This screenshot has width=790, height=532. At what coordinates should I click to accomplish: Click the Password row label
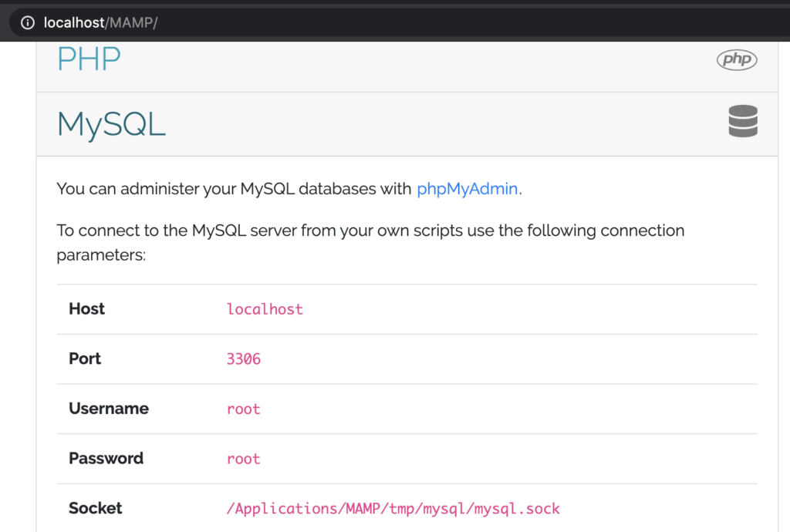point(106,458)
